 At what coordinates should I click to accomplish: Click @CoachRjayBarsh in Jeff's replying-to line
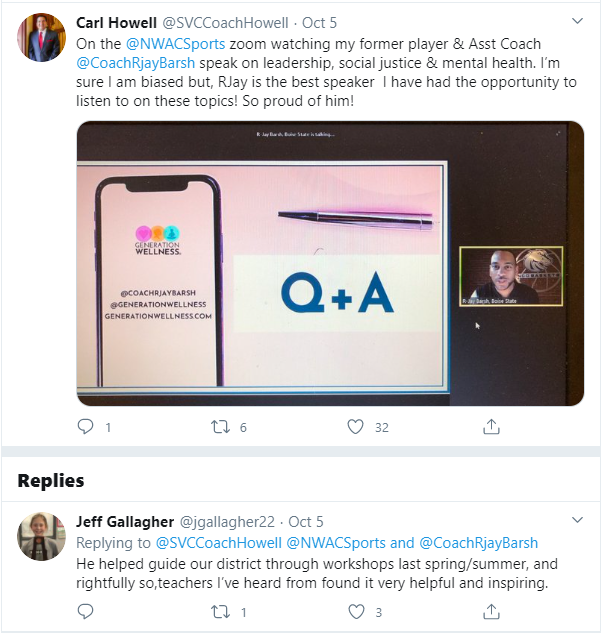click(479, 543)
